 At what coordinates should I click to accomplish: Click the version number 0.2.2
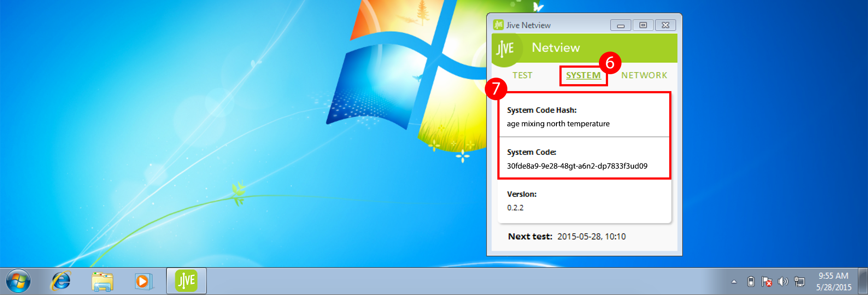(x=515, y=207)
